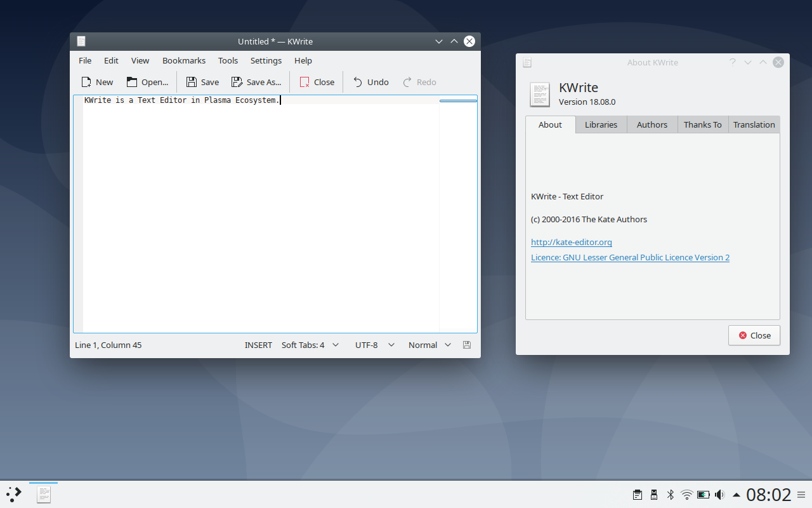812x508 pixels.
Task: Open the clipboard manager in the system tray
Action: click(x=637, y=494)
